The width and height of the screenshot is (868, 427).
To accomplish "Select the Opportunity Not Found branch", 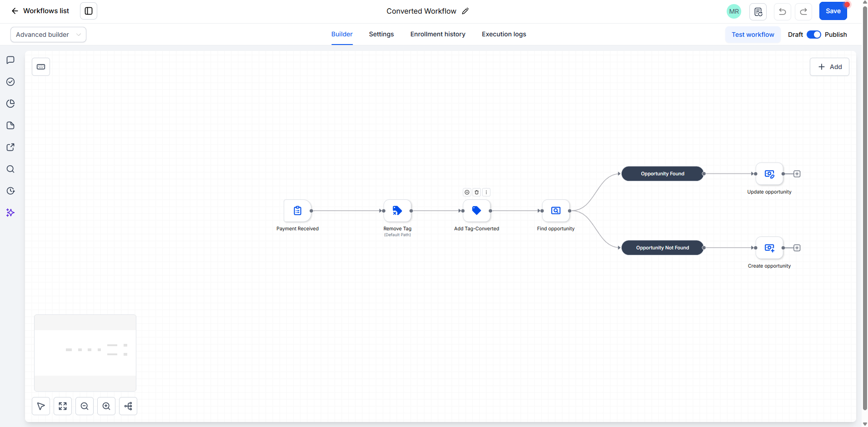I will (x=663, y=248).
